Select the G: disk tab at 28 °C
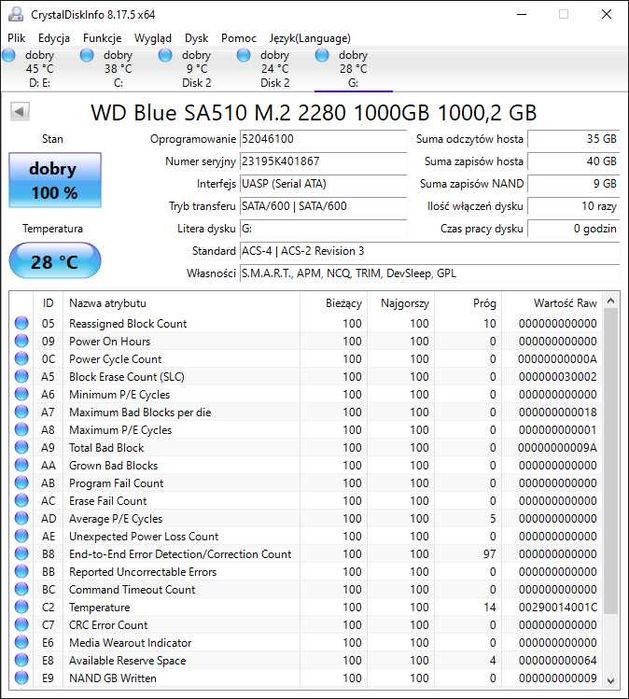 point(354,69)
